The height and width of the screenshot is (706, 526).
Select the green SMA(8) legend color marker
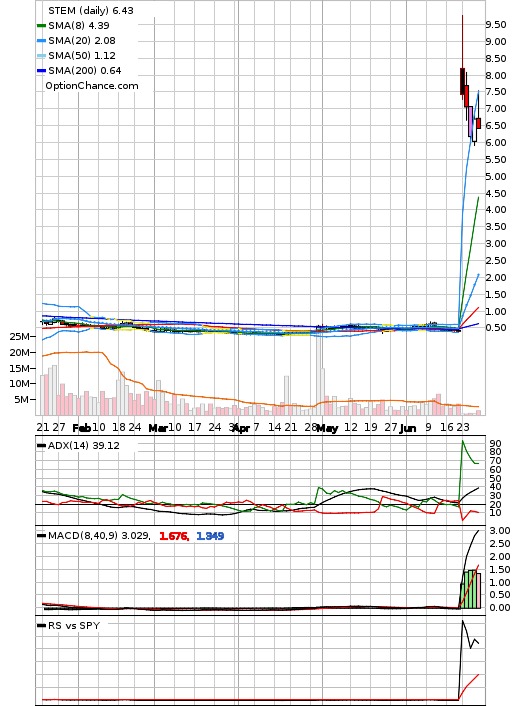41,26
